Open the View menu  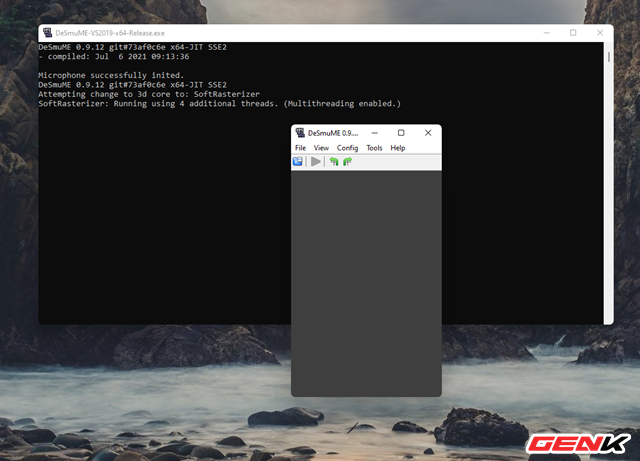321,148
